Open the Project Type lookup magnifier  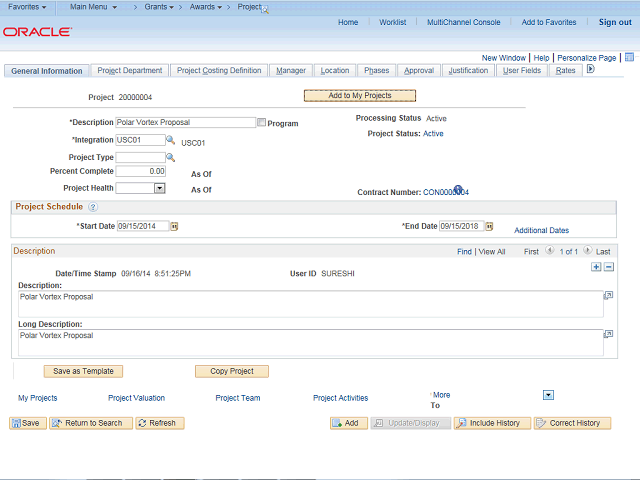tap(171, 157)
